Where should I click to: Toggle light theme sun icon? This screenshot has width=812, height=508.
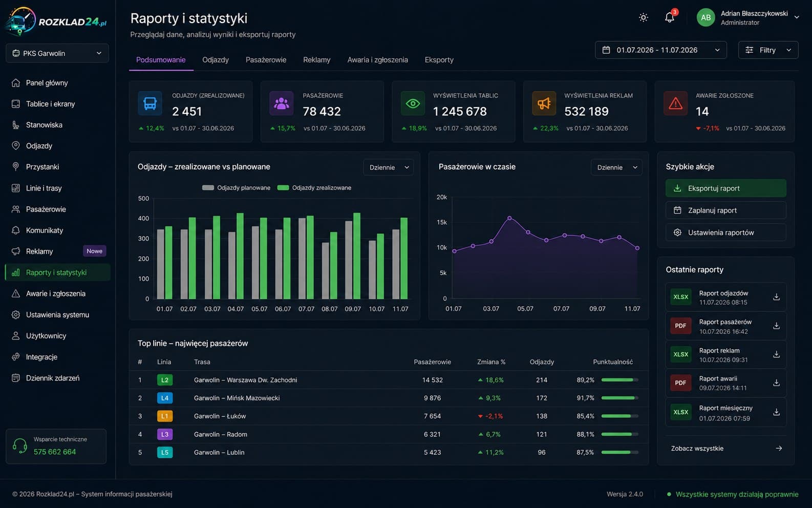644,17
